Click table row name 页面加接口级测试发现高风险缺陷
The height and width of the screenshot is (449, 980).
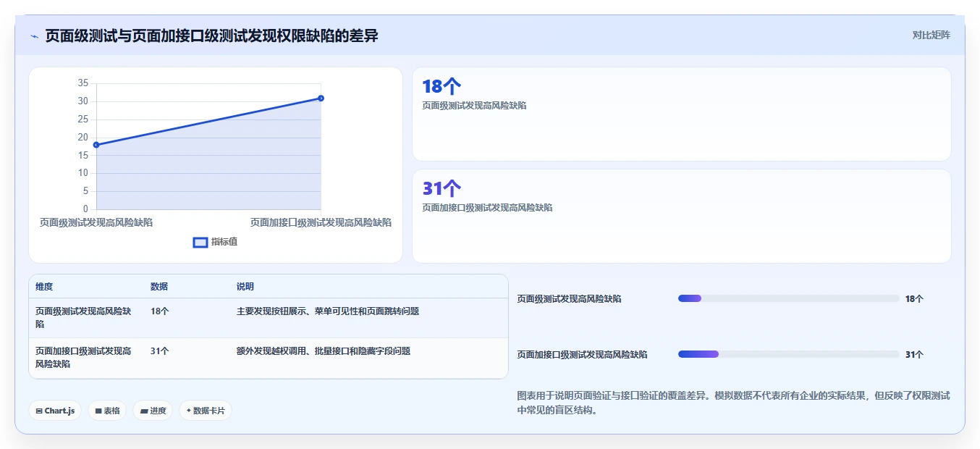pos(83,358)
